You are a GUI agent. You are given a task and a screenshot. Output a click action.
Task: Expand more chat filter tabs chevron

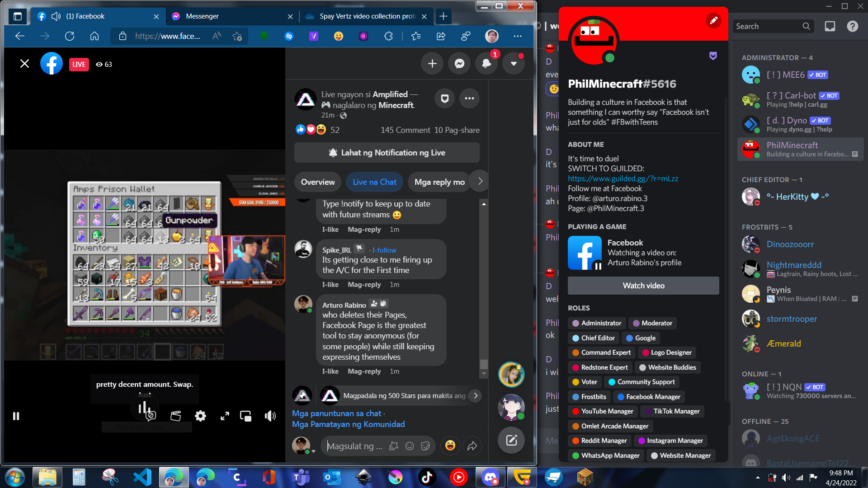480,181
